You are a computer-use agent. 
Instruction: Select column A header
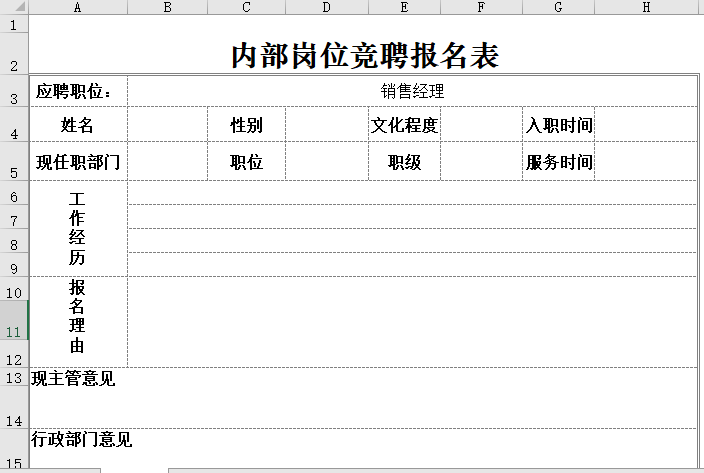click(78, 7)
